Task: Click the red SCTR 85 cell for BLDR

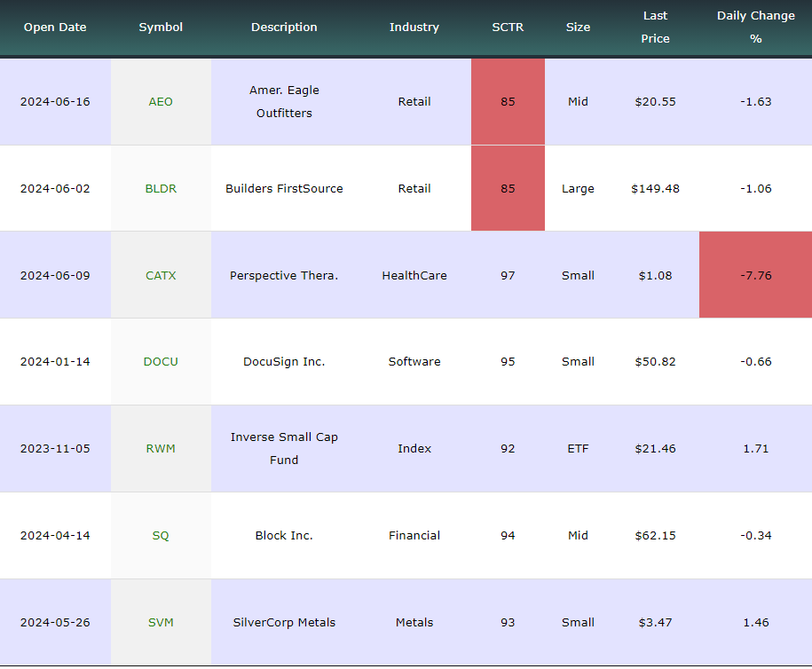Action: (508, 188)
